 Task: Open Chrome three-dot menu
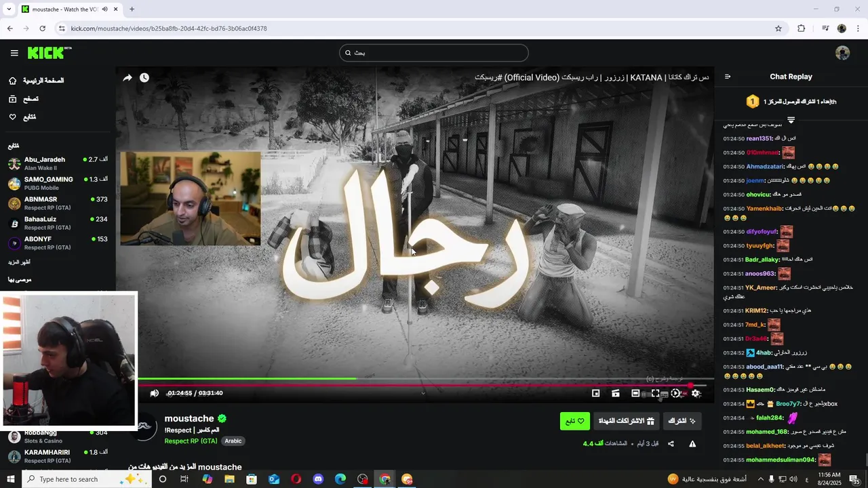859,28
